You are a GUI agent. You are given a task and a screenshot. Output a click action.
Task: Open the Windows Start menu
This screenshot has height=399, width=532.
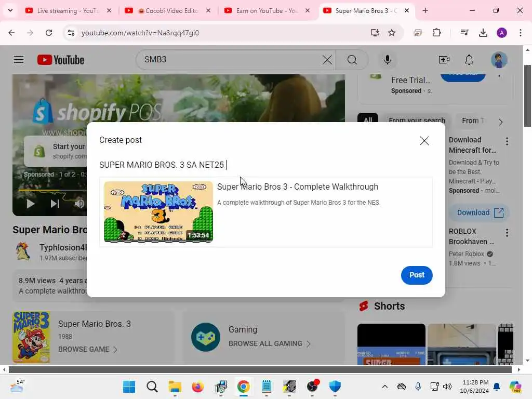pyautogui.click(x=129, y=387)
